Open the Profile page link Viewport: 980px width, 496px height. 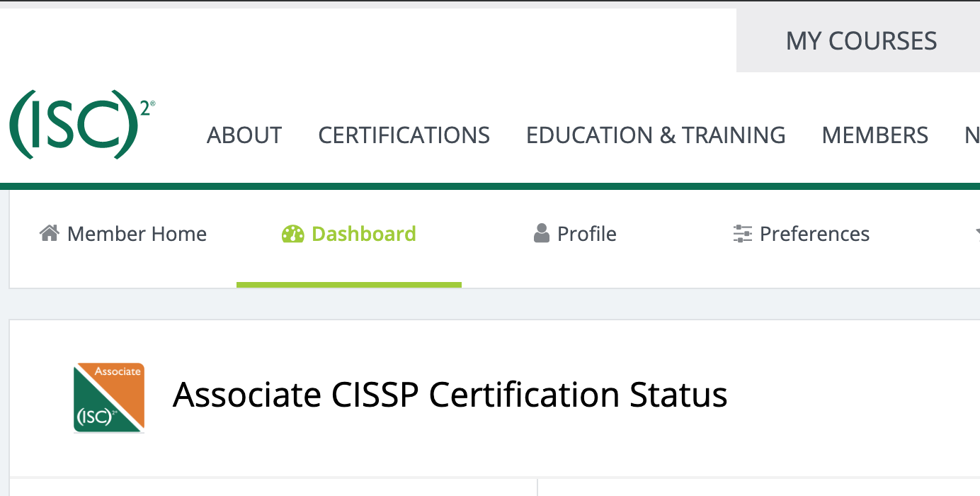pyautogui.click(x=586, y=233)
